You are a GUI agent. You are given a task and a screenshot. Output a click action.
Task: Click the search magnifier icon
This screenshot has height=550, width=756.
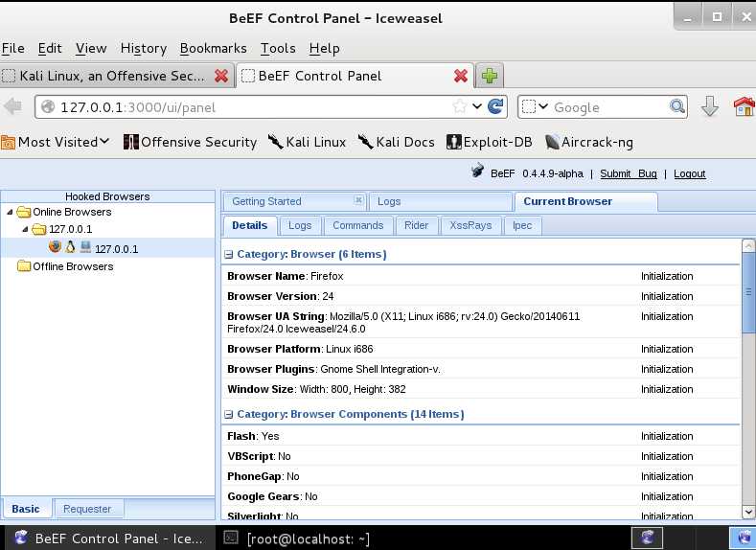677,106
